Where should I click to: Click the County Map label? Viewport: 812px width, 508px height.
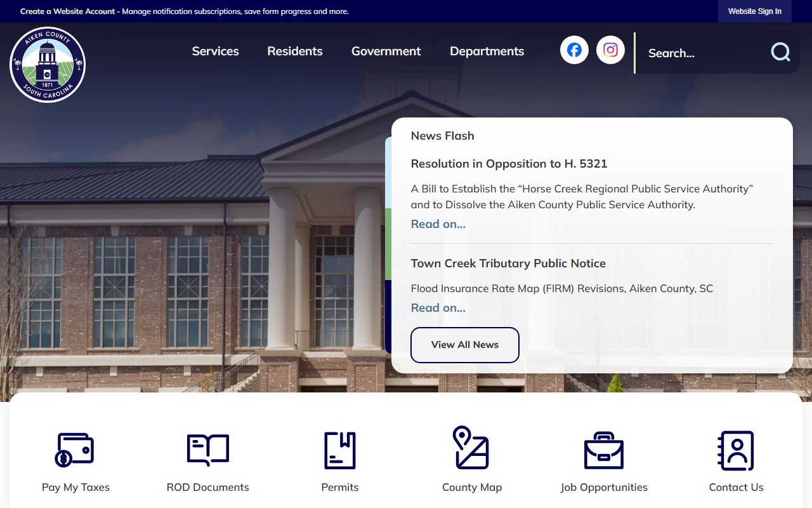tap(472, 488)
